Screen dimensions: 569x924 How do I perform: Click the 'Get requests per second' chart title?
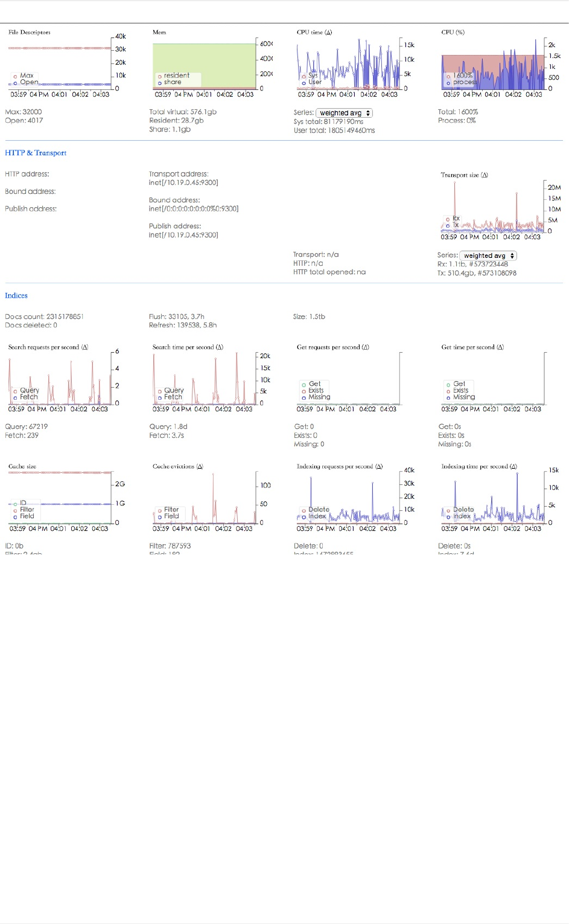333,347
